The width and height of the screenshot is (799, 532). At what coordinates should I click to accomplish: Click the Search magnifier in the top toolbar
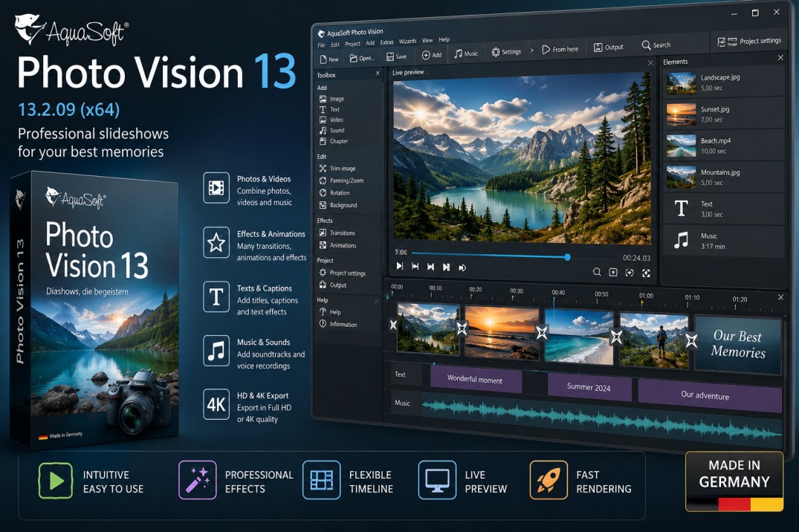[x=656, y=45]
